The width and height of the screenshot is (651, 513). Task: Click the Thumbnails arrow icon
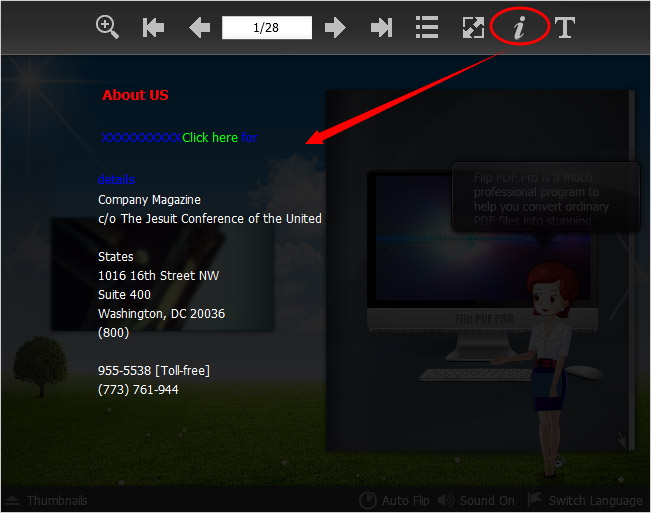[12, 500]
